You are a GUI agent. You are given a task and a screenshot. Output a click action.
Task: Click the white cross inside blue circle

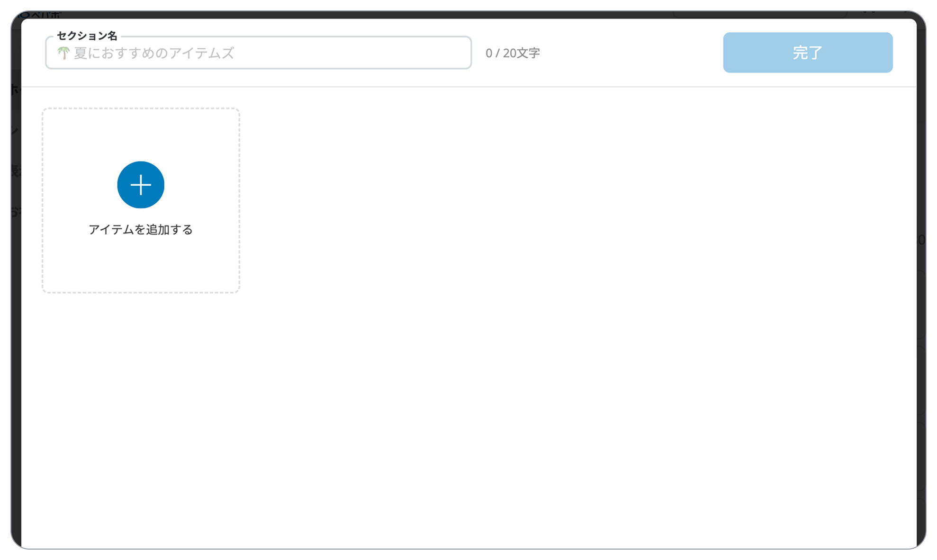tap(141, 185)
